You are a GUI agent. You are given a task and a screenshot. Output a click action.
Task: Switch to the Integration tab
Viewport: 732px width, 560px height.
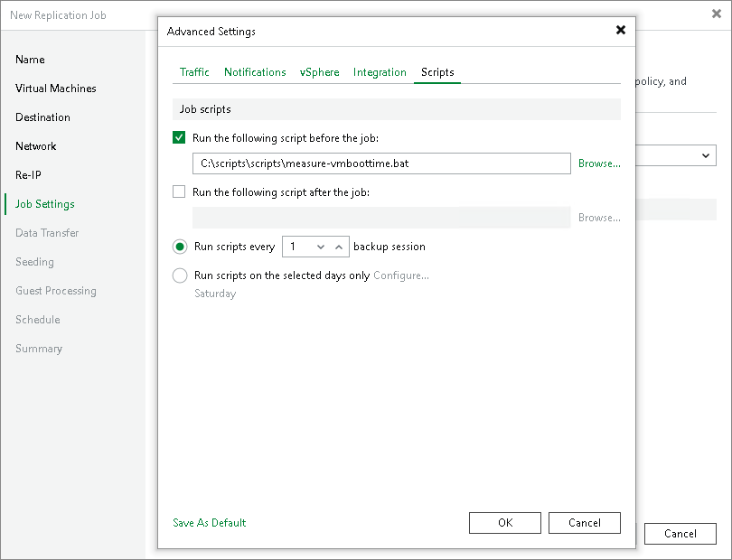[x=380, y=72]
